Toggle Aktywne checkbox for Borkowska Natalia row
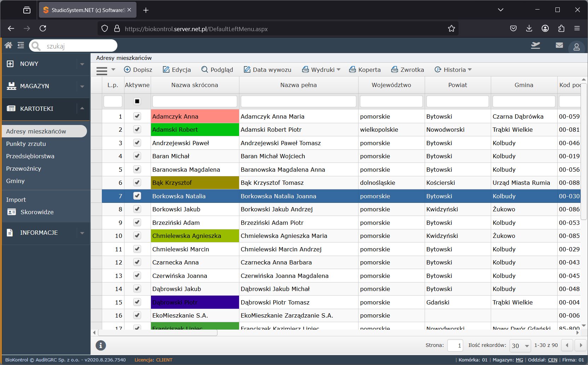 point(137,196)
